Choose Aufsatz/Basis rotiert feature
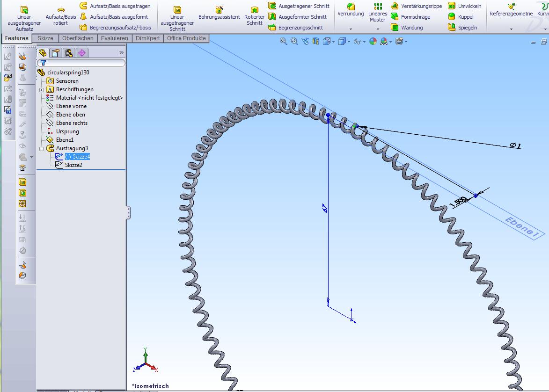Screen dimensions: 549x392 point(60,16)
